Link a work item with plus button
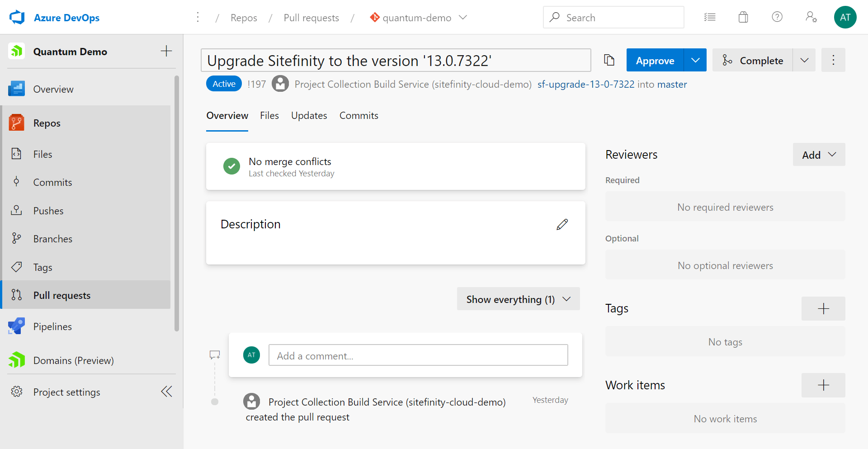This screenshot has width=868, height=449. [823, 385]
